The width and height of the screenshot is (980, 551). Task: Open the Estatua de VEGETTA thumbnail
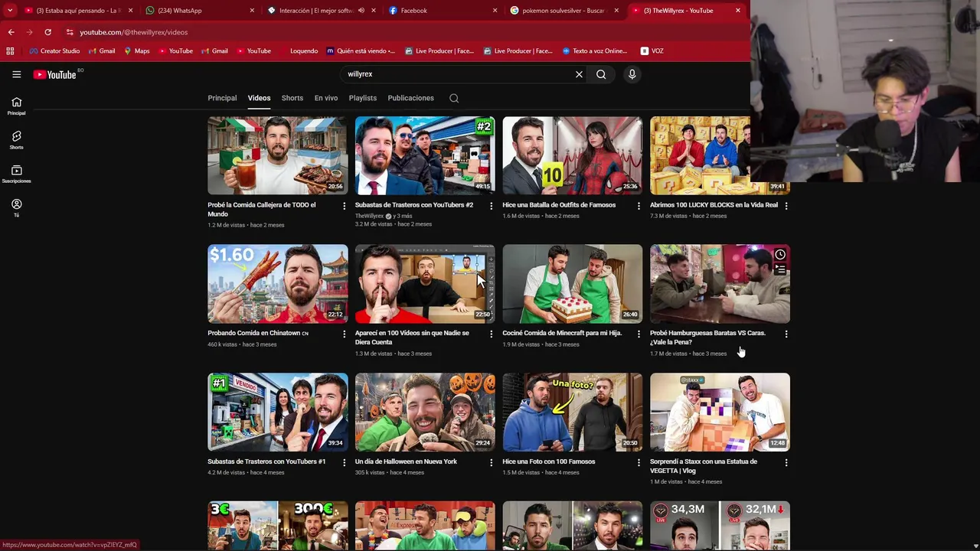click(720, 412)
